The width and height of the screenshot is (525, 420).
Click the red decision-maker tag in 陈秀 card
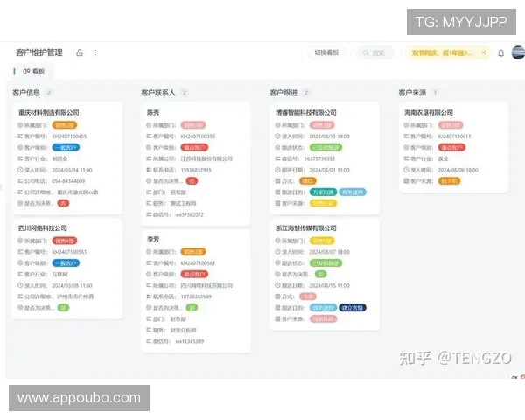[192, 181]
